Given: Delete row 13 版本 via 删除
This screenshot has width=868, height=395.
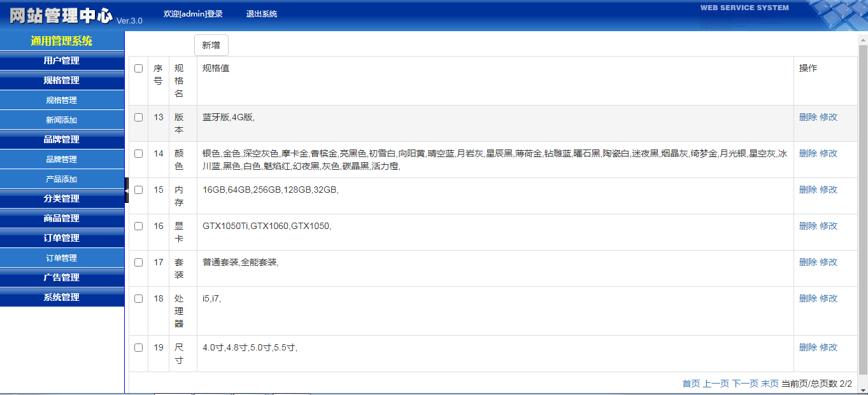Looking at the screenshot, I should (808, 117).
